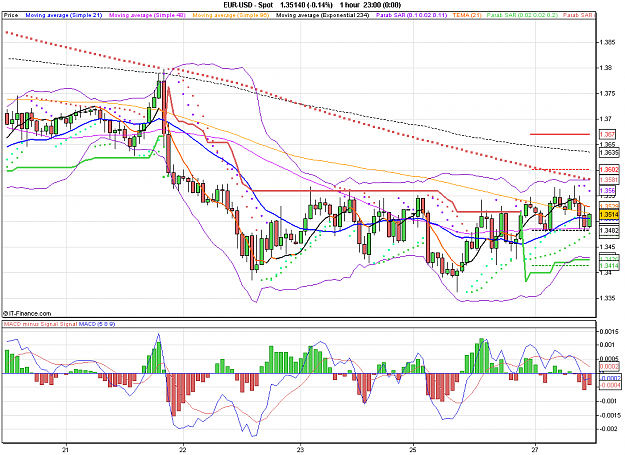Image resolution: width=625 pixels, height=455 pixels.
Task: Click Parab SAR (0.02 0.02 0.2) legend
Action: [x=522, y=15]
